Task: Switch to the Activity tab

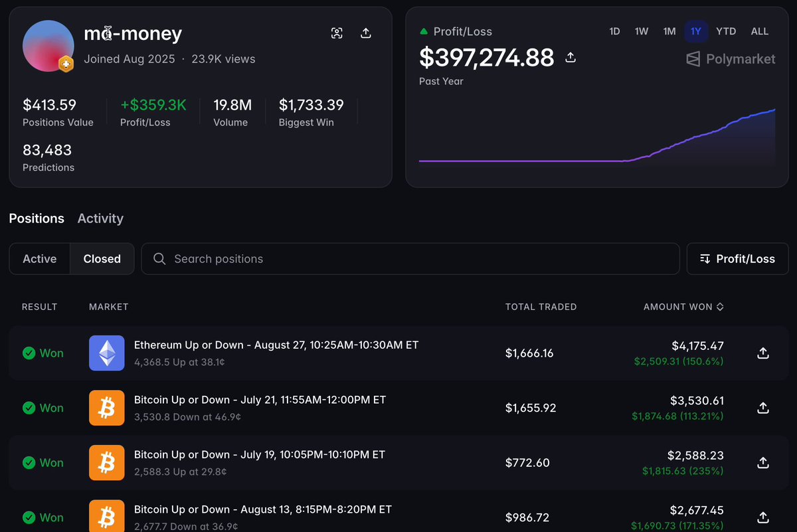Action: [x=100, y=219]
